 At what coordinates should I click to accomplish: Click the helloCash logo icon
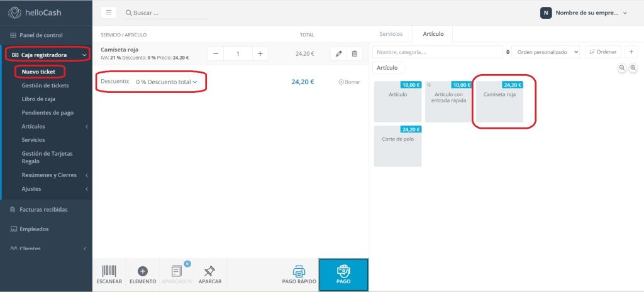coord(15,13)
